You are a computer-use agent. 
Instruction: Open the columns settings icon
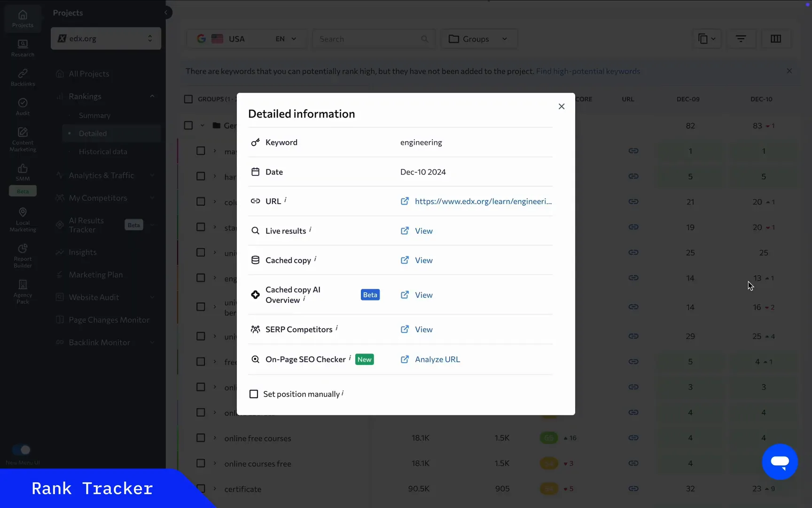pos(776,39)
